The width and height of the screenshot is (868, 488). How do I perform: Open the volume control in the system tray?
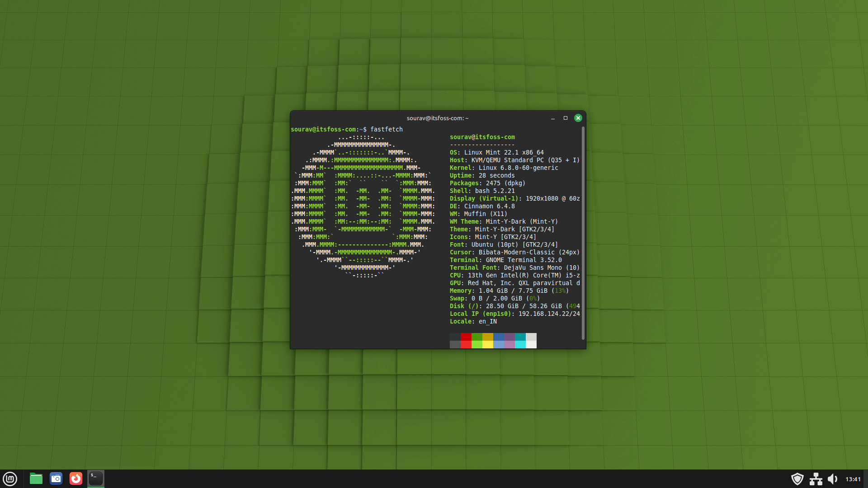834,479
